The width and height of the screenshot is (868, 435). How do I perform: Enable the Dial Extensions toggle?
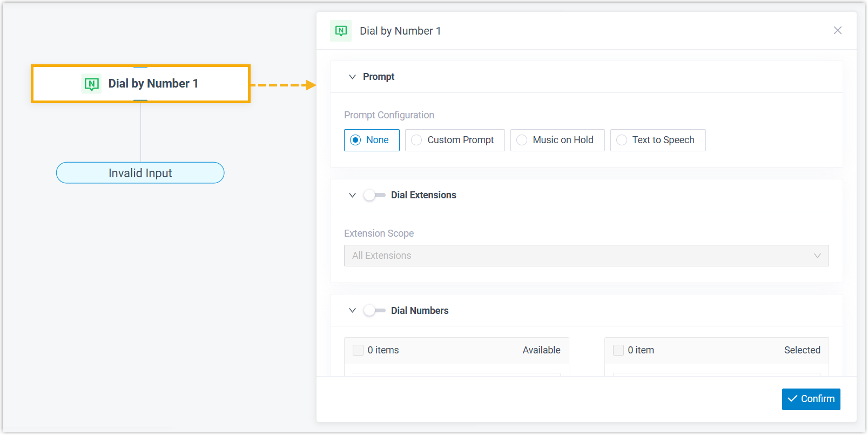(374, 195)
